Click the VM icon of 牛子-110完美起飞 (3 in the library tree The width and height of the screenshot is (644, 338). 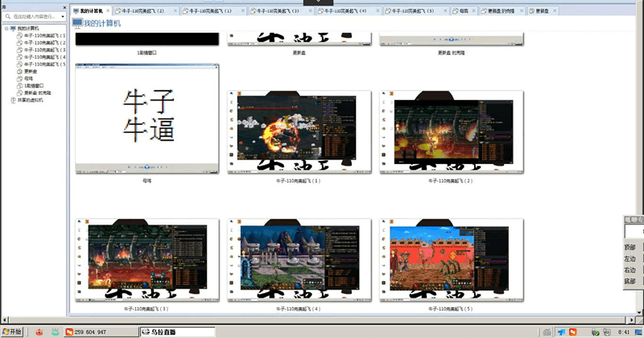coord(19,50)
